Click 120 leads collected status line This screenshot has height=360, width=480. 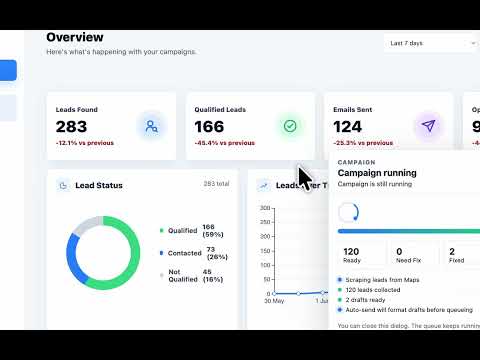(369, 290)
